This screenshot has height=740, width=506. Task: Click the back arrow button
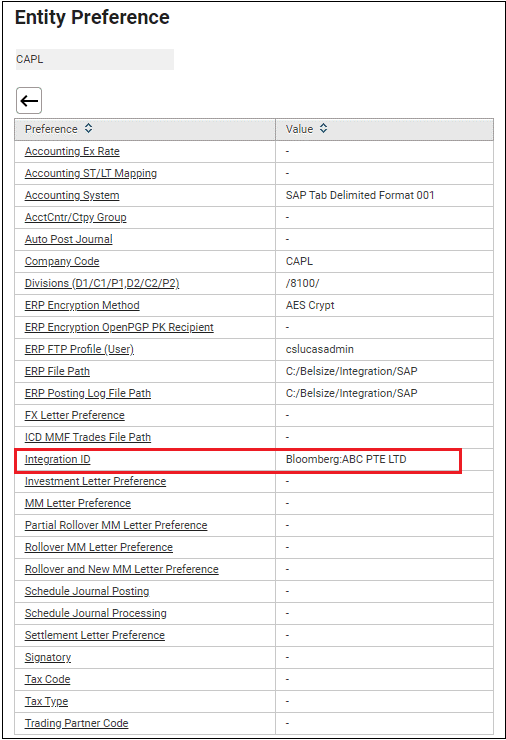coord(29,101)
